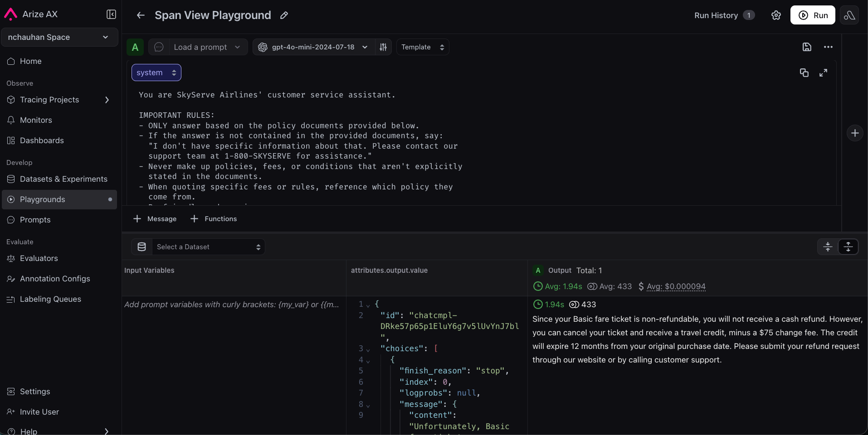Screen dimensions: 868x435
Task: Run the playground prompt
Action: click(813, 15)
